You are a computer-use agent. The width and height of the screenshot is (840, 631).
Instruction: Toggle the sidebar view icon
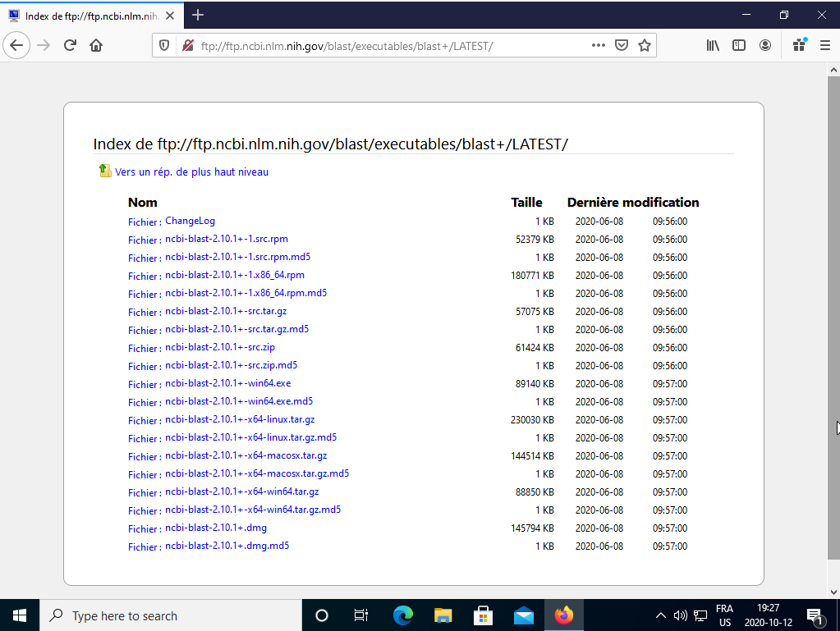pos(739,46)
